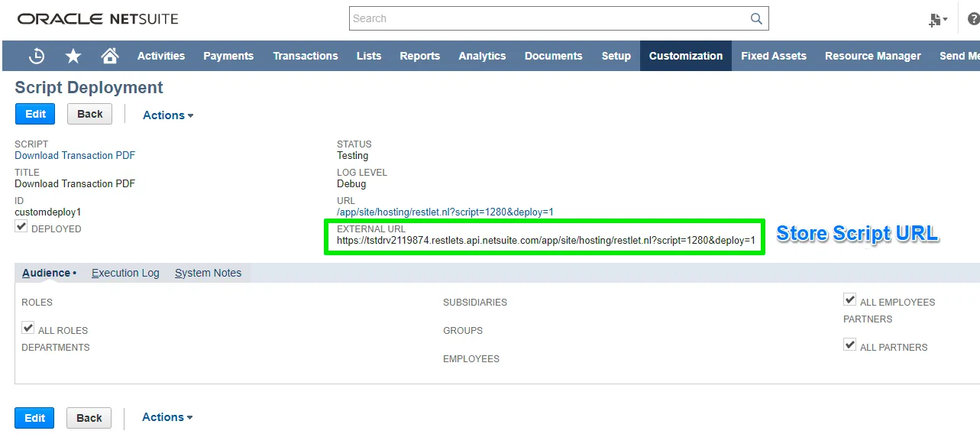
Task: Click the Download Transaction PDF title value
Action: pyautogui.click(x=75, y=183)
